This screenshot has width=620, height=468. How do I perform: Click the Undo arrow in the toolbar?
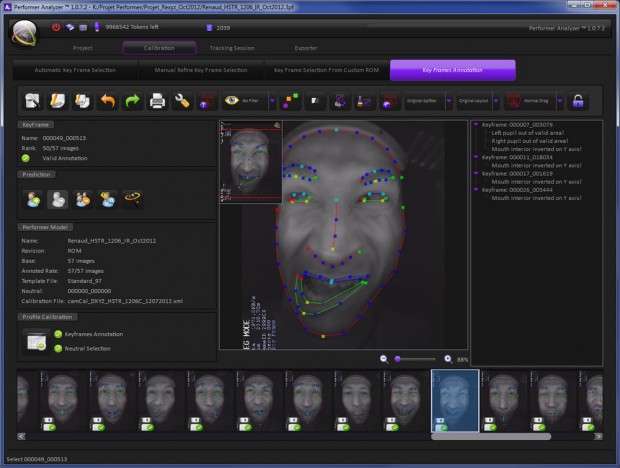[106, 101]
